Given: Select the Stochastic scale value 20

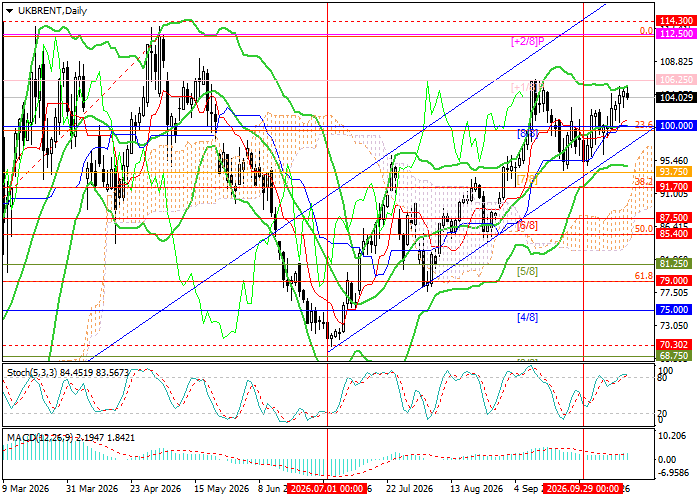Looking at the screenshot, I should (662, 414).
